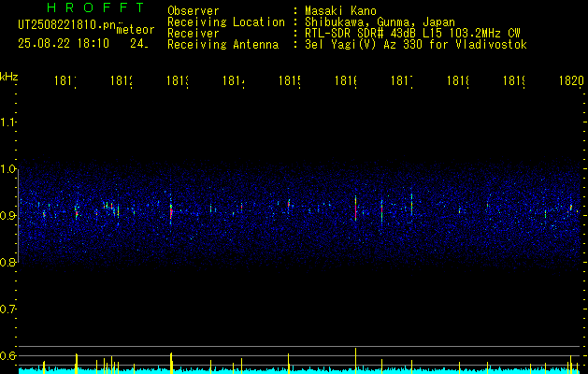Select antenna text 3el Yagi(V) Az 330 for Vladivostok

pyautogui.click(x=416, y=45)
